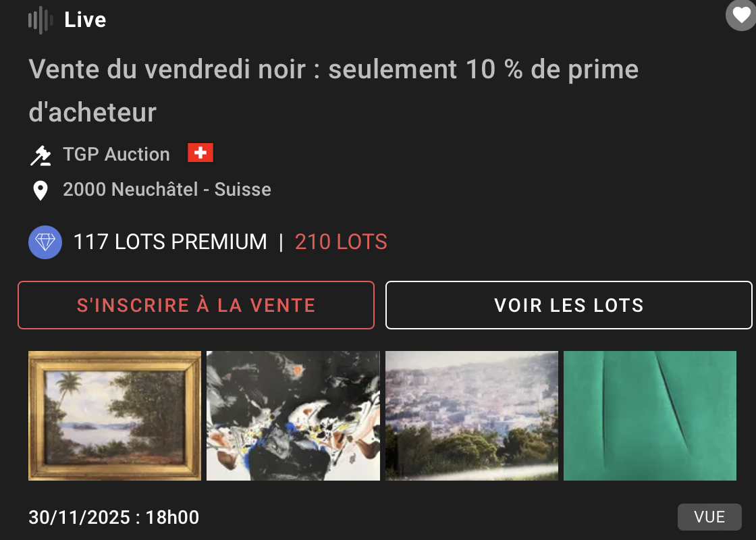The width and height of the screenshot is (756, 540).
Task: Click the S'INSCRIRE À LA VENTE button
Action: coord(196,305)
